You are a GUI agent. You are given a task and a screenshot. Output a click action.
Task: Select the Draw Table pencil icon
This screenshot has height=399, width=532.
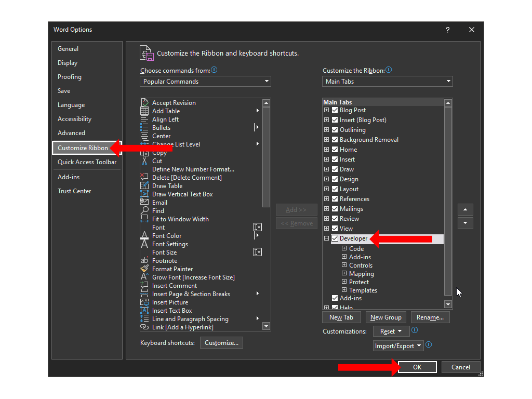click(144, 185)
